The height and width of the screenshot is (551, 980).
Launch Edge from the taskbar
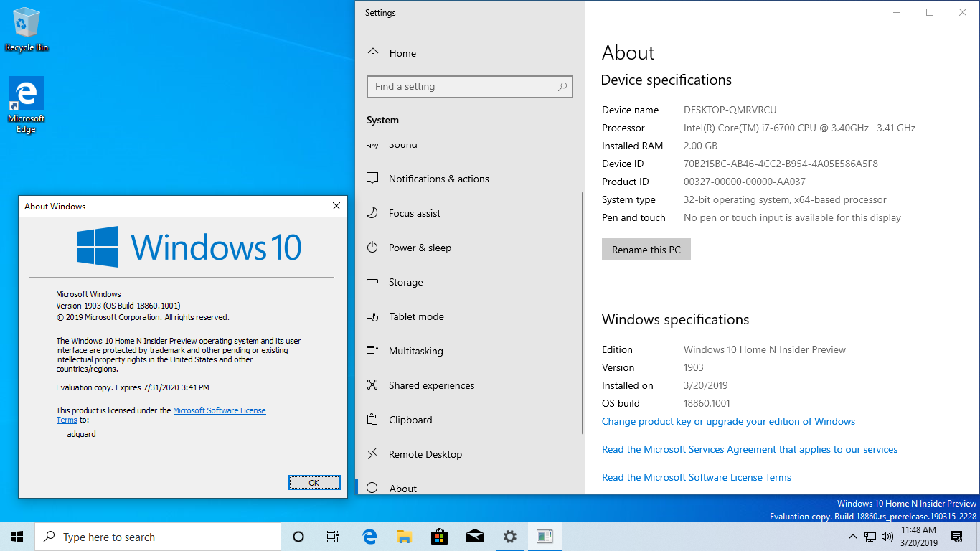pos(369,537)
